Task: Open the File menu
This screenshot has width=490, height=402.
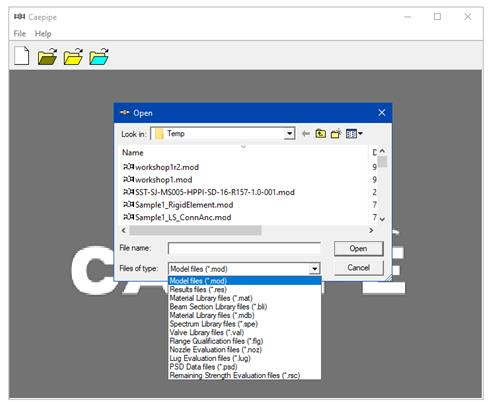Action: (20, 34)
